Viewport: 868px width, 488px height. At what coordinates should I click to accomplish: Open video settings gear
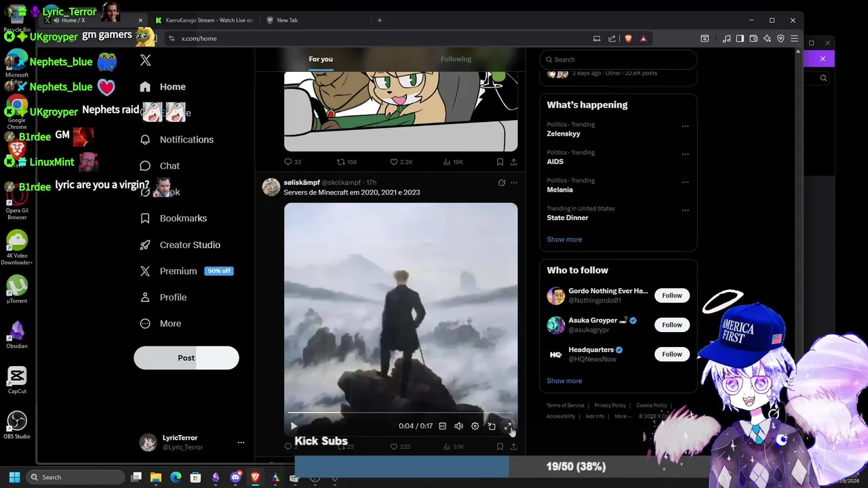(x=475, y=426)
